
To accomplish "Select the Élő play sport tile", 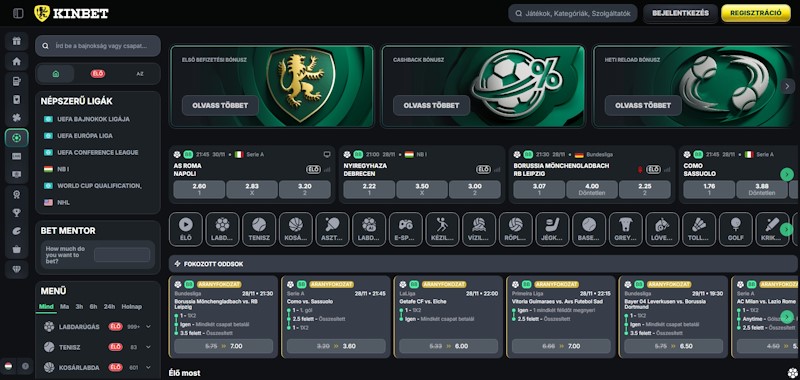I will pyautogui.click(x=186, y=230).
